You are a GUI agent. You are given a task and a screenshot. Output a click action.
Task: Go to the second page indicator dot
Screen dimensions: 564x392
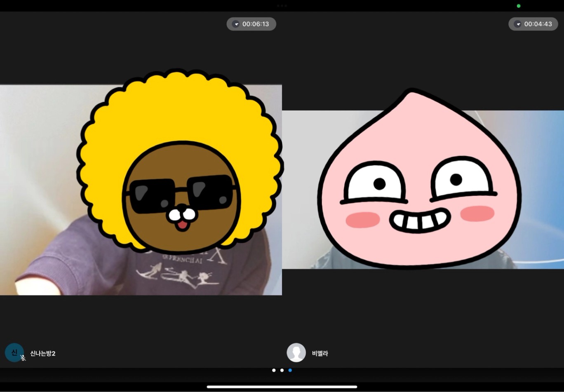pos(282,370)
